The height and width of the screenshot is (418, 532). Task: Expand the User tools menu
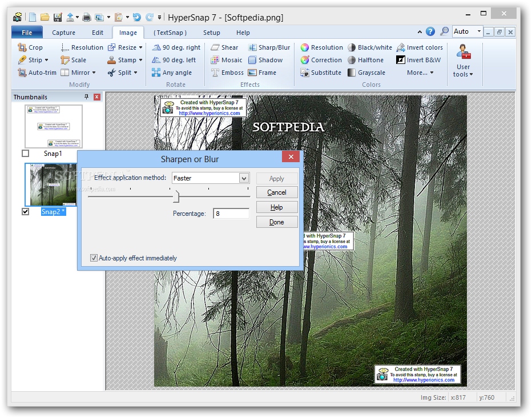pyautogui.click(x=463, y=61)
